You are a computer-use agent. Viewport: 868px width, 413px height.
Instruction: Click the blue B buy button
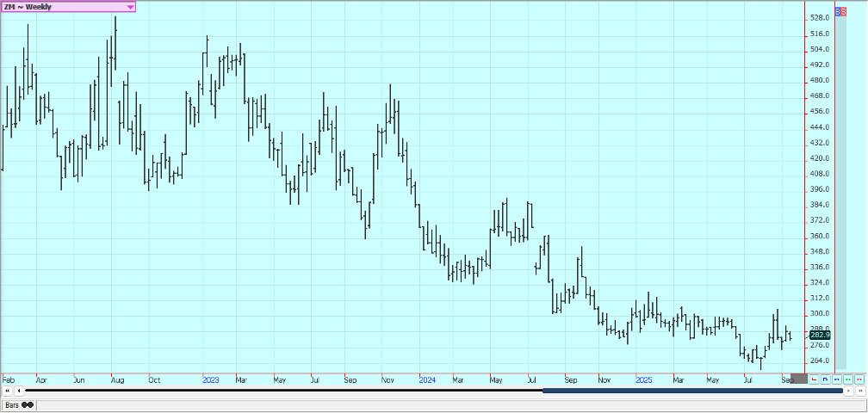pyautogui.click(x=838, y=11)
